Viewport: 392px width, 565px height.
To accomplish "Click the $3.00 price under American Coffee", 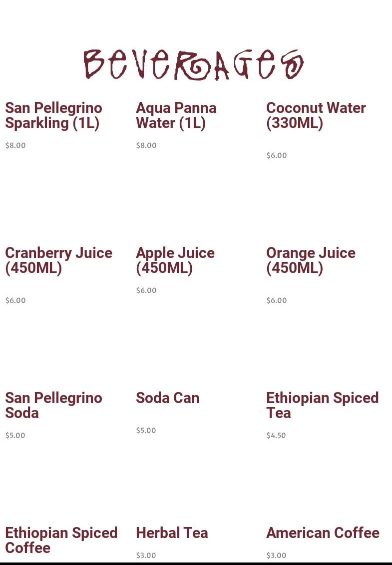I will 277,555.
